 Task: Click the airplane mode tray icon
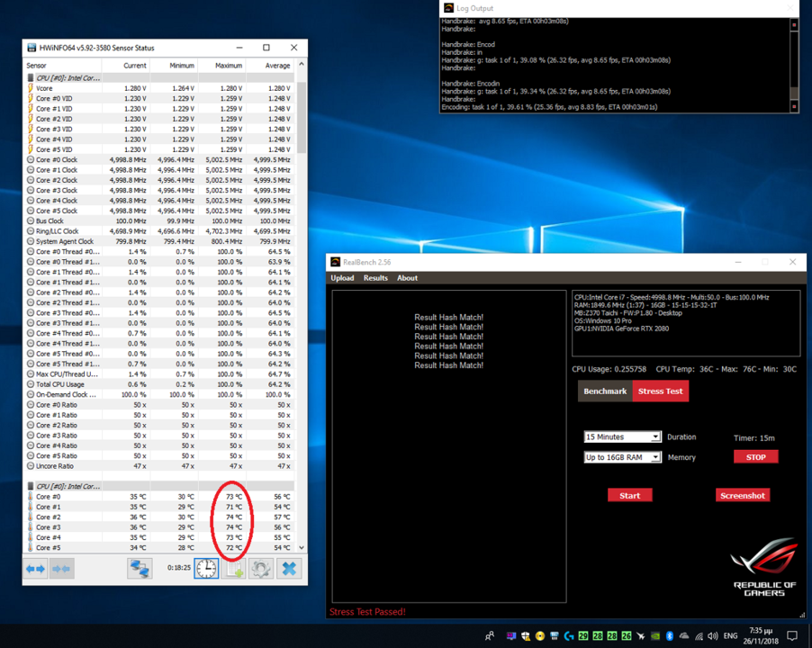(x=641, y=636)
